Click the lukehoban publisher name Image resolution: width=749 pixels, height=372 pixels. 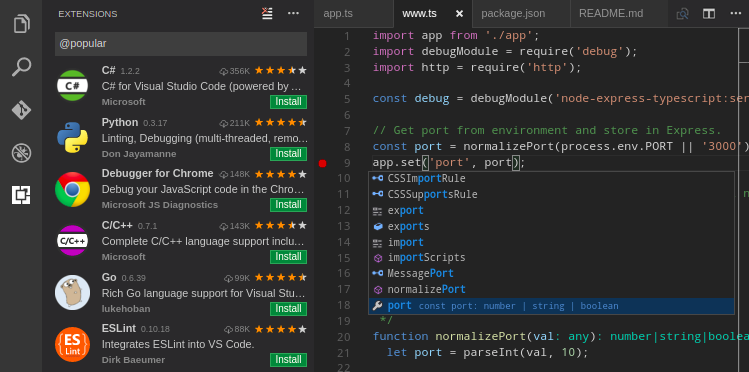(x=126, y=309)
